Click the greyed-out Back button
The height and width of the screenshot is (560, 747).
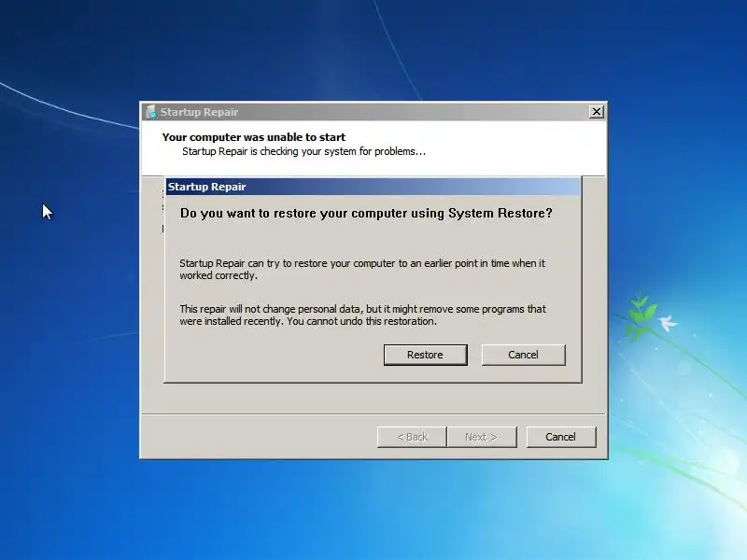(412, 437)
